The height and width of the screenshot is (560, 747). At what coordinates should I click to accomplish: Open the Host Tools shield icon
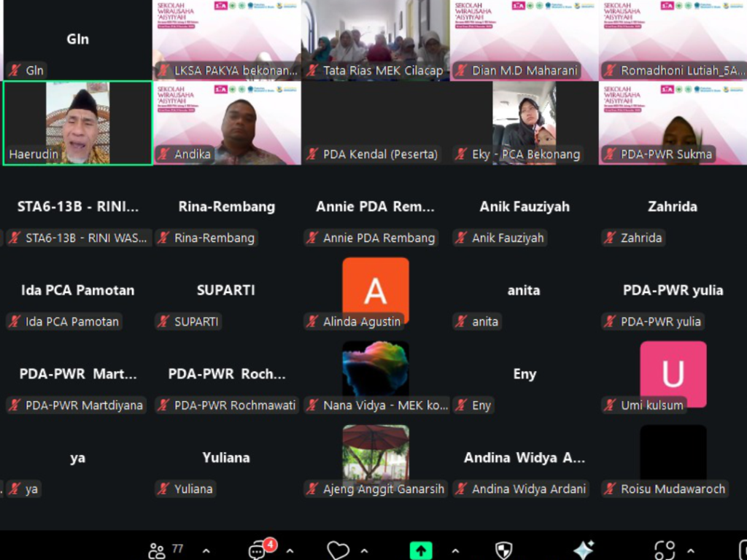(503, 550)
